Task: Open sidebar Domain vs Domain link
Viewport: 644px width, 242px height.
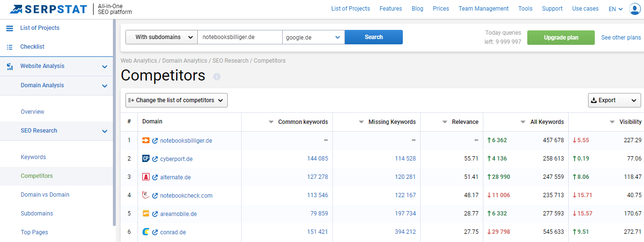Action: [x=45, y=195]
